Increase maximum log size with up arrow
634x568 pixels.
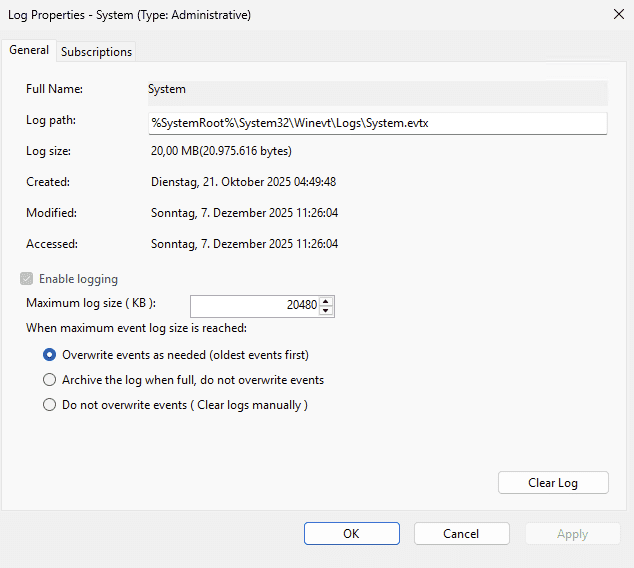coord(326,301)
